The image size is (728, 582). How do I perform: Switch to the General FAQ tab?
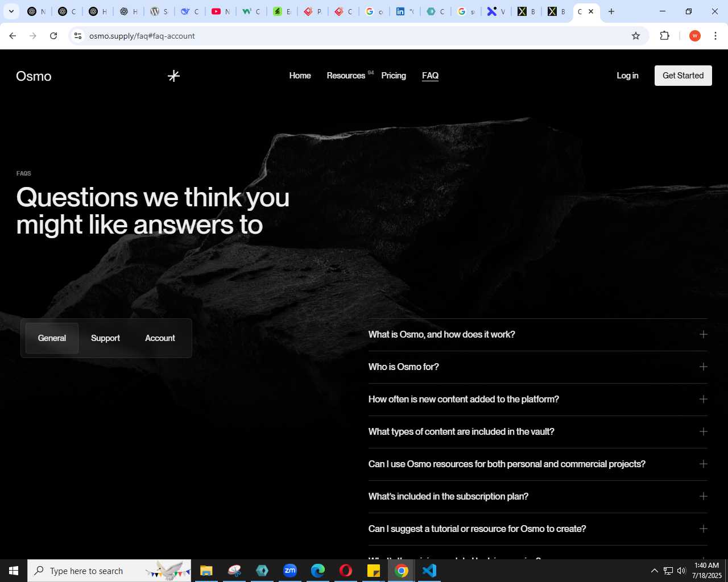(52, 338)
